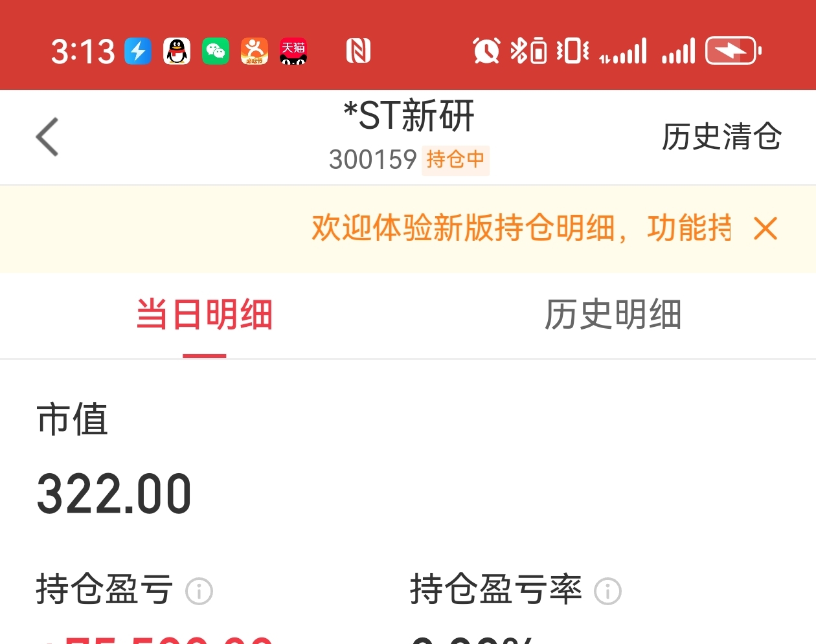This screenshot has width=816, height=644.
Task: Tap the *ST新研 stock title
Action: pos(409,116)
